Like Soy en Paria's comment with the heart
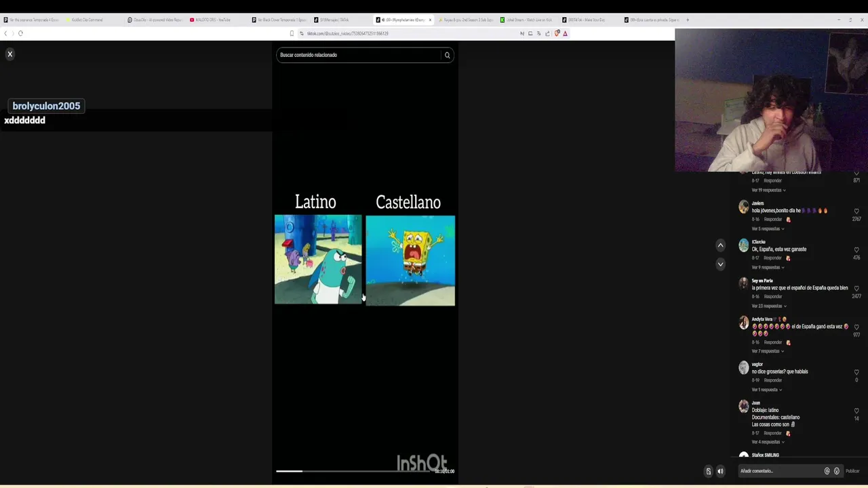This screenshot has height=488, width=868. (856, 289)
